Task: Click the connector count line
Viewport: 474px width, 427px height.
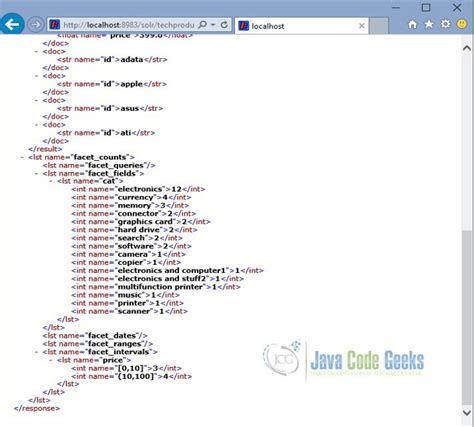Action: click(x=134, y=214)
